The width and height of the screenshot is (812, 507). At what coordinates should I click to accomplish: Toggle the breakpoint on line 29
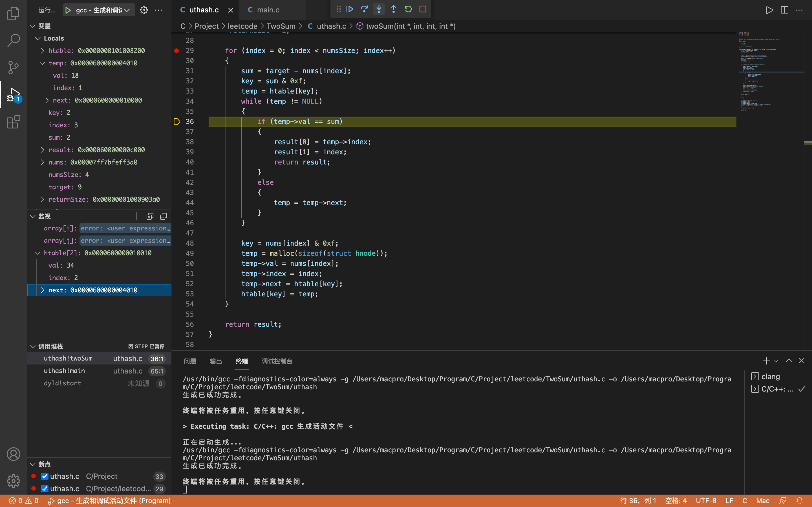[176, 51]
